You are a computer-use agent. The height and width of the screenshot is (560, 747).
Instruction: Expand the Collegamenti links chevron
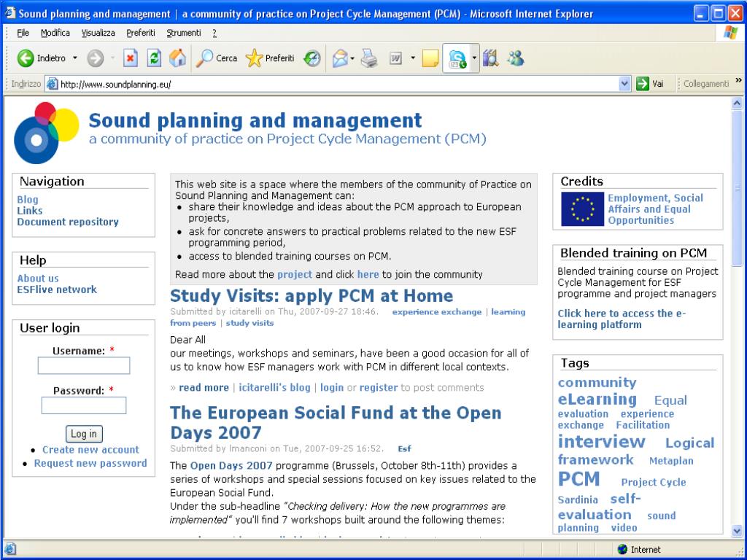pos(739,80)
